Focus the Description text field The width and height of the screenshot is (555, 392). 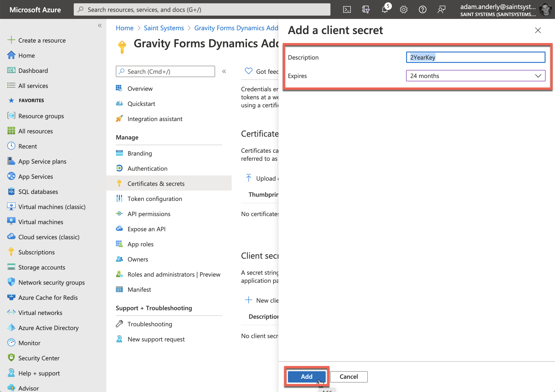click(476, 57)
